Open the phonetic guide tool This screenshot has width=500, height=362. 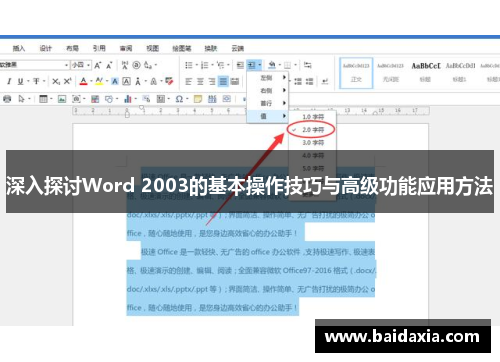coord(125,65)
